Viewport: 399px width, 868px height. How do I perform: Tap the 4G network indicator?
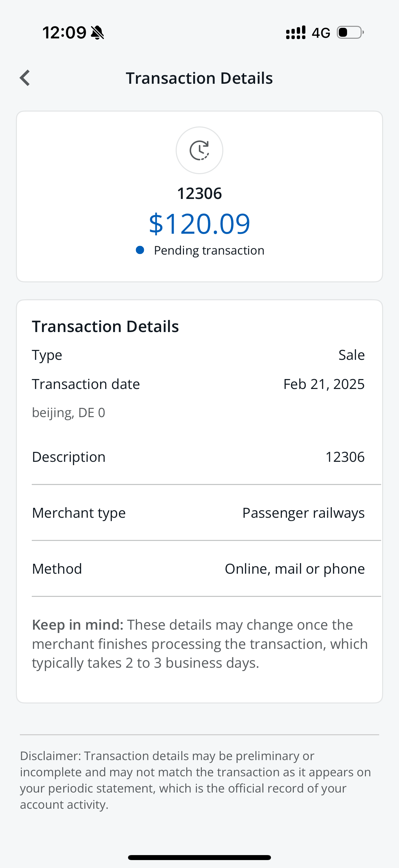(321, 33)
